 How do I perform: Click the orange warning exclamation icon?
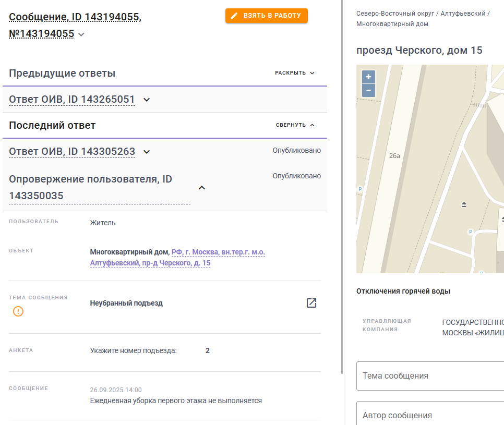click(x=18, y=311)
